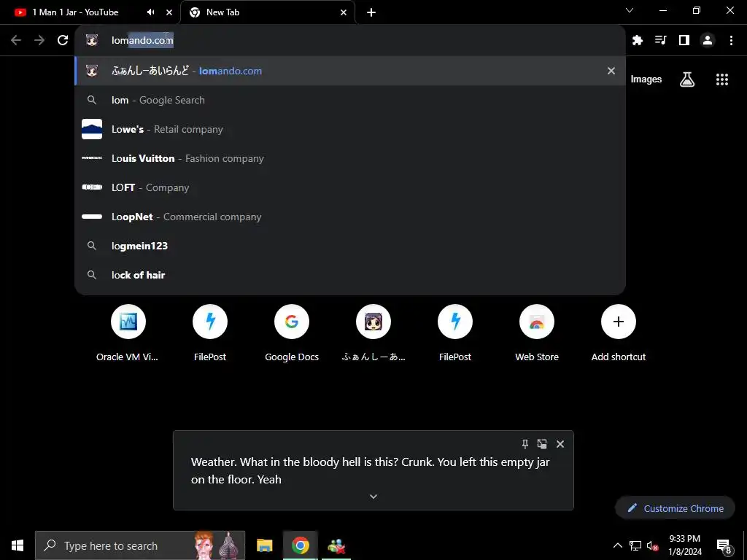The height and width of the screenshot is (560, 747).
Task: Close the New Tab tab
Action: click(344, 12)
